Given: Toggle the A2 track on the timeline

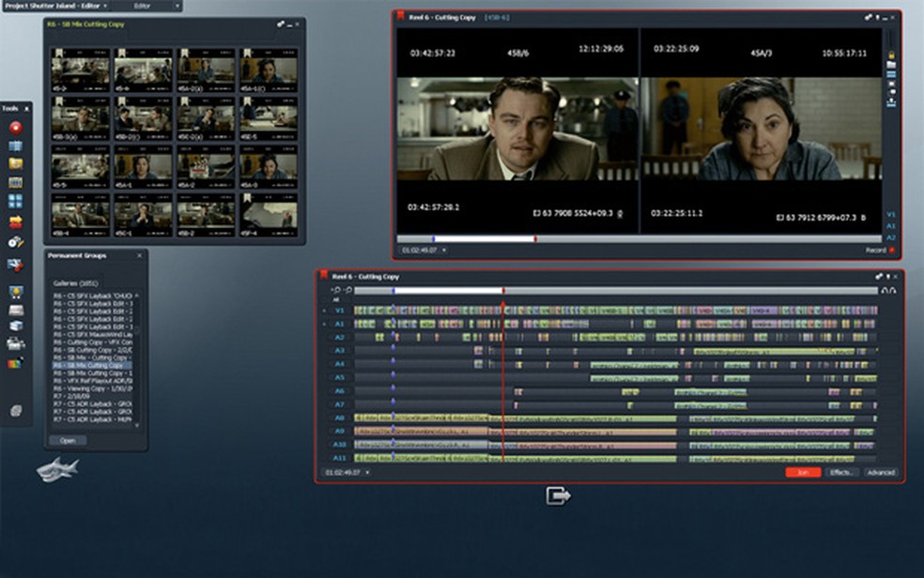Looking at the screenshot, I should coord(339,337).
